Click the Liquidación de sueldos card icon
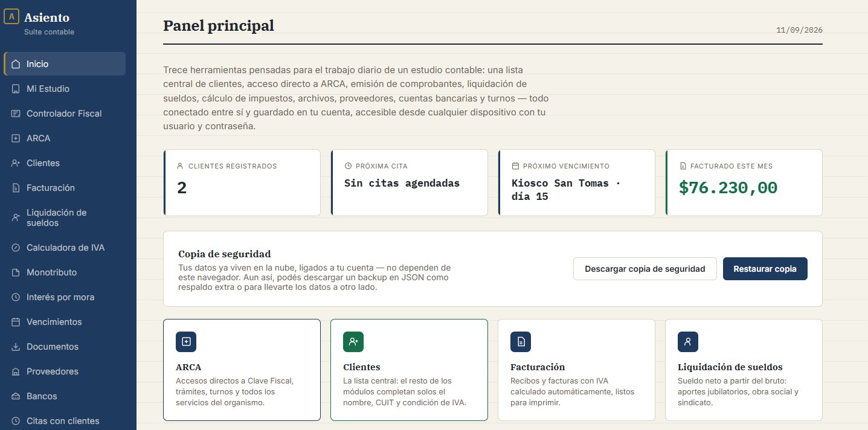 point(688,342)
